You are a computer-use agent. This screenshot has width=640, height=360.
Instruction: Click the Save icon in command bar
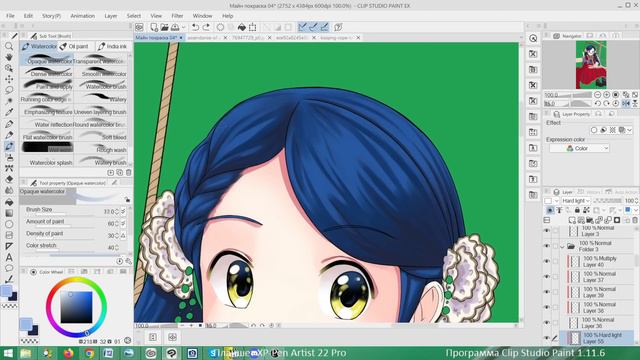coord(175,27)
